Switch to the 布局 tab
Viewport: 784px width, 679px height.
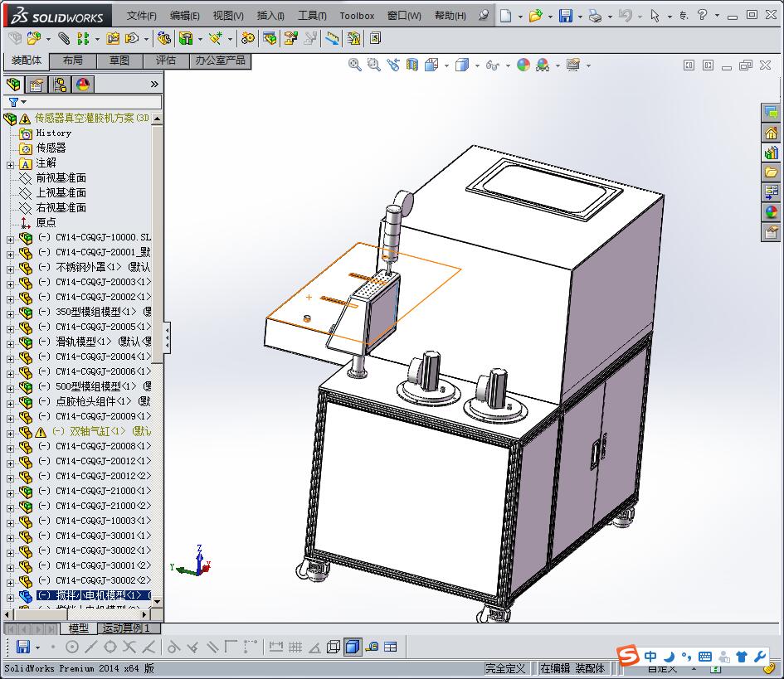[x=73, y=61]
